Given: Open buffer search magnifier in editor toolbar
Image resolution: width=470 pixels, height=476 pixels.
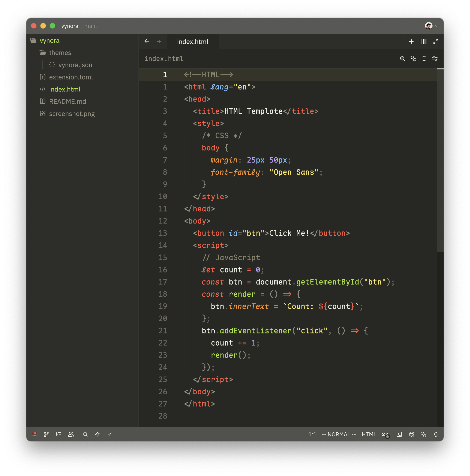Looking at the screenshot, I should (x=402, y=59).
